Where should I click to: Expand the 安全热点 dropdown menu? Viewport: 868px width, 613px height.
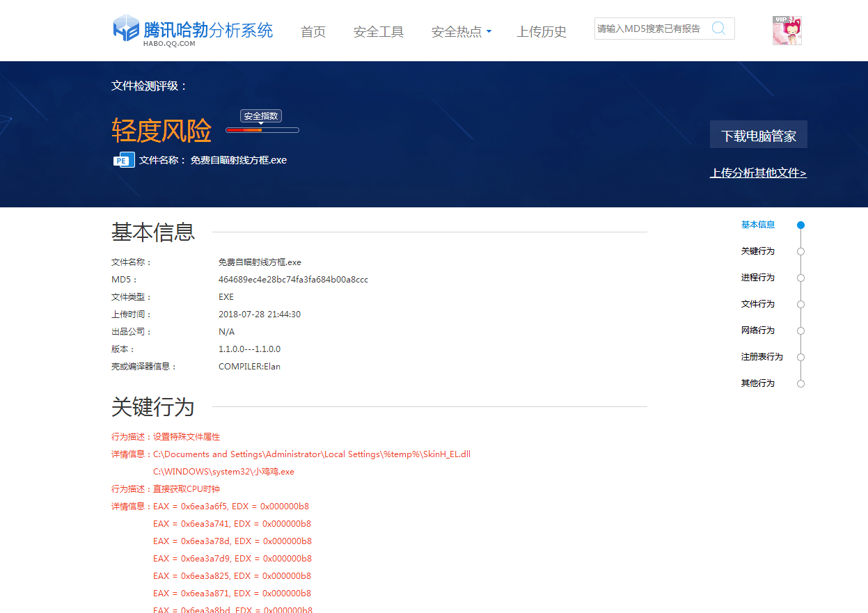click(x=461, y=32)
